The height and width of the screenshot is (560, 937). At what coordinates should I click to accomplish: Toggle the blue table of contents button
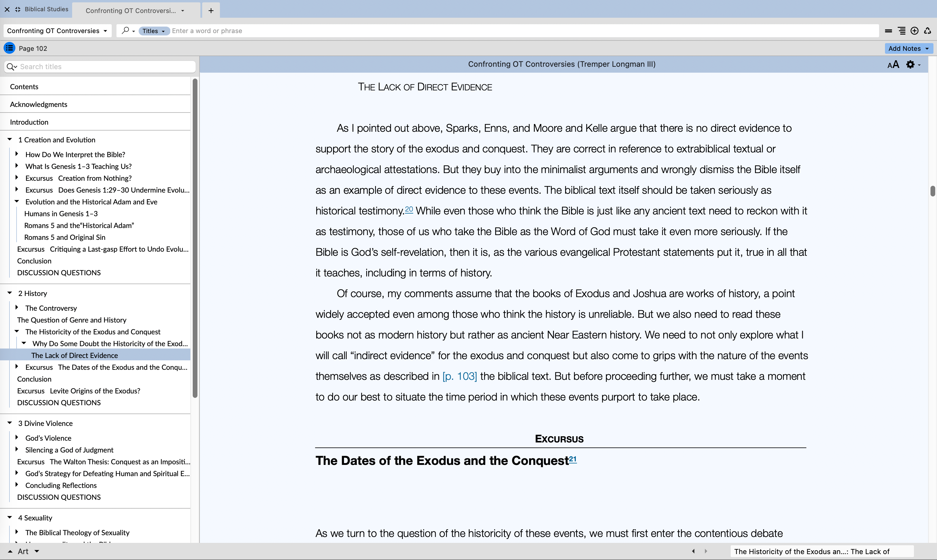(9, 48)
